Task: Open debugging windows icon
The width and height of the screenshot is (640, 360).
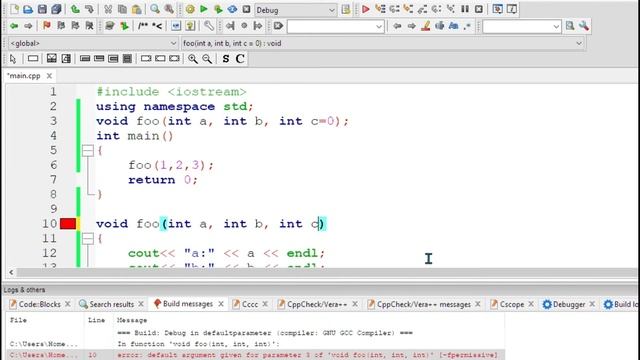Action: [498, 9]
